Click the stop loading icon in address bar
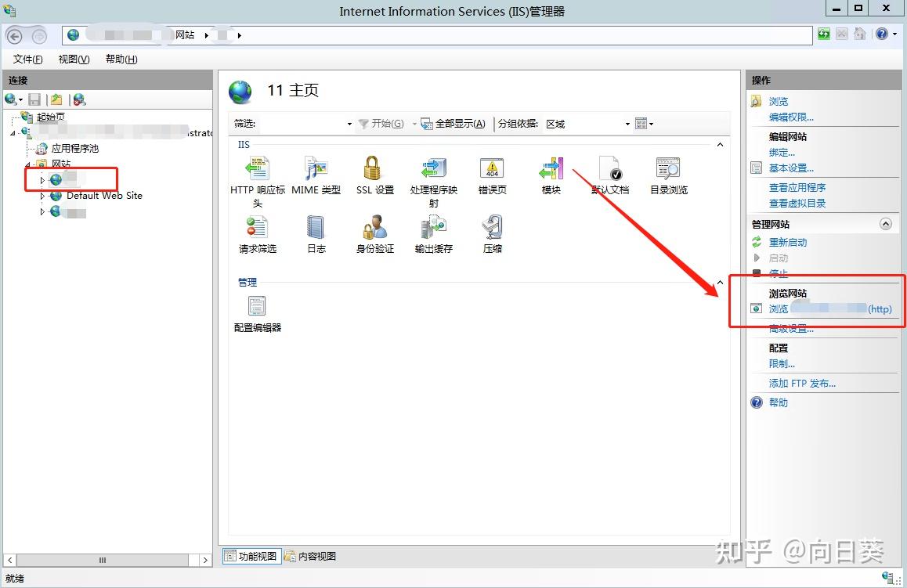907x588 pixels. click(842, 34)
